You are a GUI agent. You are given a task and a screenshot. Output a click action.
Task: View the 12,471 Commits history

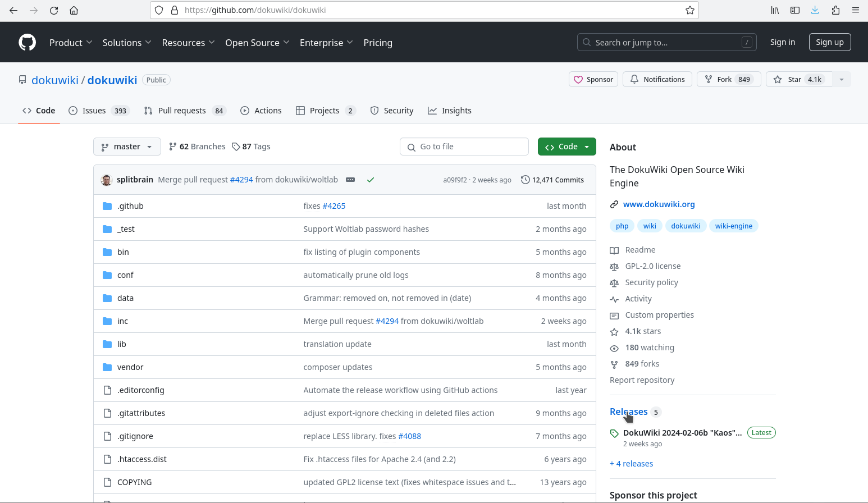click(552, 180)
